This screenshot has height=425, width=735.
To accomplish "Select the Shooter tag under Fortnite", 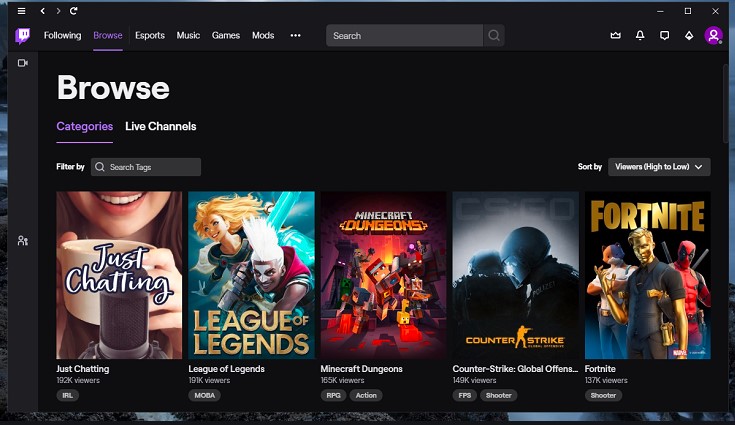I will coord(603,395).
